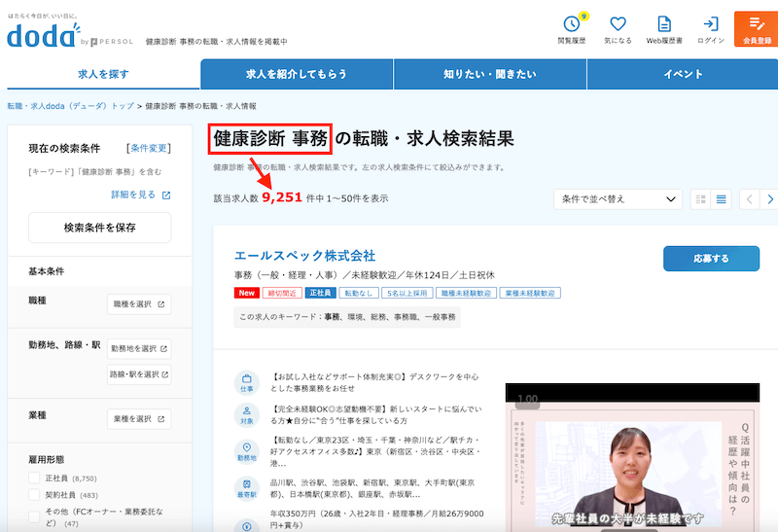Click the 対象 person icon
The width and height of the screenshot is (778, 532).
click(x=247, y=414)
